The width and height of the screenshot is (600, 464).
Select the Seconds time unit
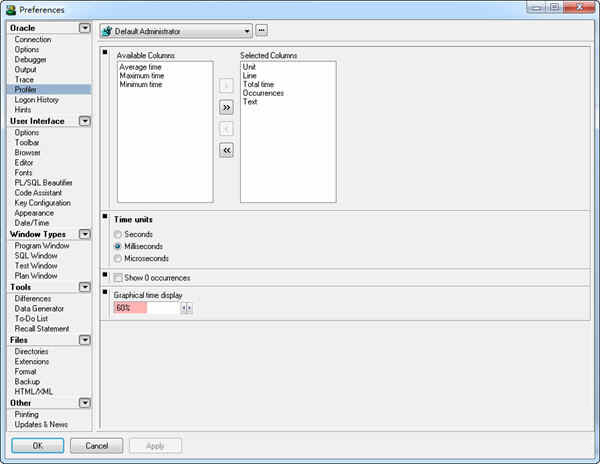pos(118,234)
